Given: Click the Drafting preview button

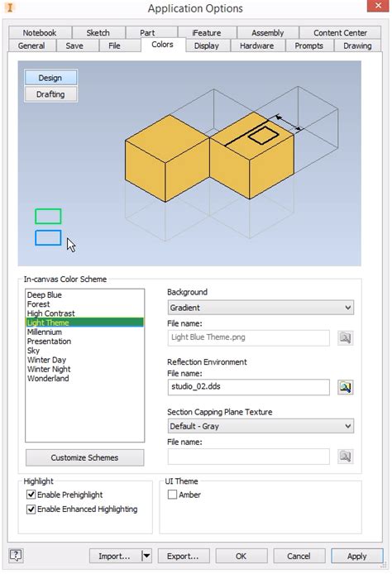Looking at the screenshot, I should click(x=50, y=94).
